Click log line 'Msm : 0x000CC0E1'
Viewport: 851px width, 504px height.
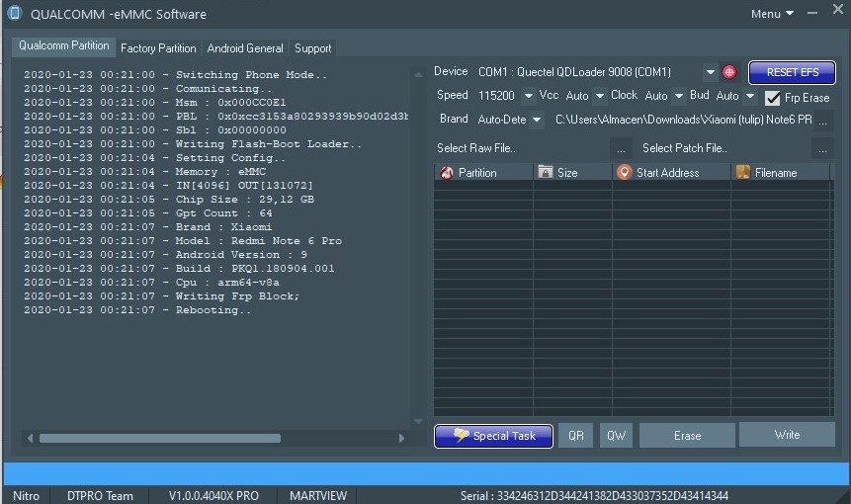coord(154,103)
